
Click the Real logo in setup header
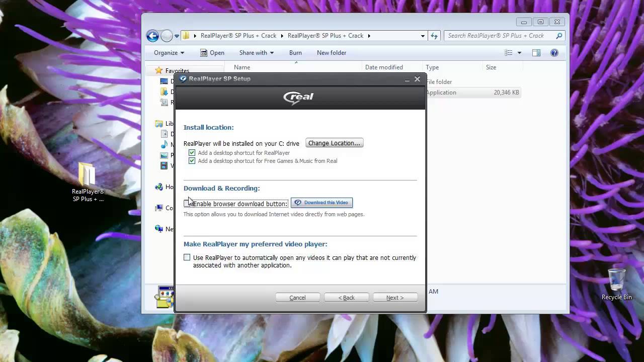298,97
